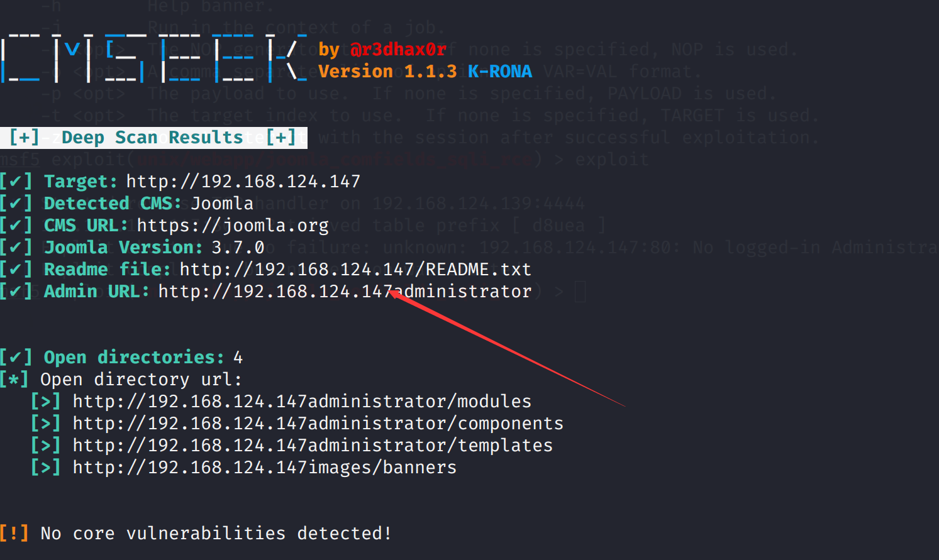Viewport: 939px width, 560px height.
Task: Click the checkmark beside Joomla Version
Action: click(x=16, y=248)
